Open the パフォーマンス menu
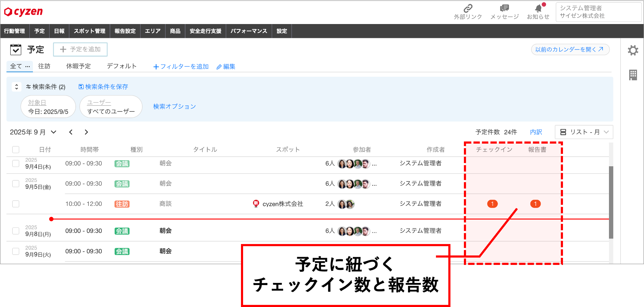The image size is (644, 307). click(249, 31)
